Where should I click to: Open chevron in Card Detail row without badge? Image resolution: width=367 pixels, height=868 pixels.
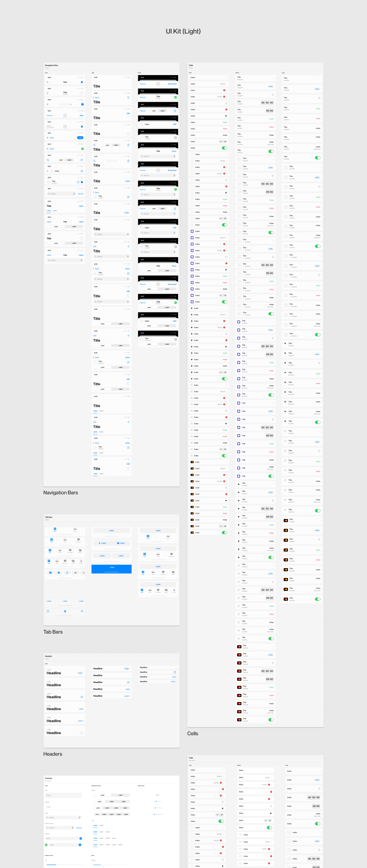coord(227,469)
